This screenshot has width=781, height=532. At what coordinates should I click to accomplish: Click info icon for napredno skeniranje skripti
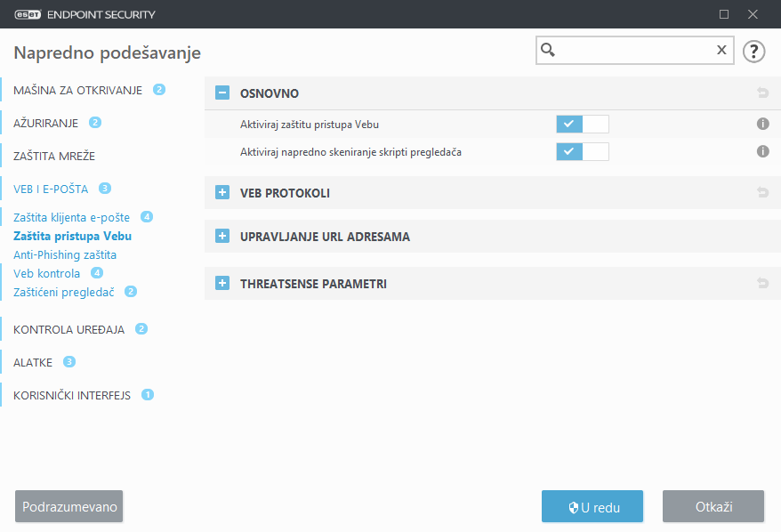tap(762, 151)
